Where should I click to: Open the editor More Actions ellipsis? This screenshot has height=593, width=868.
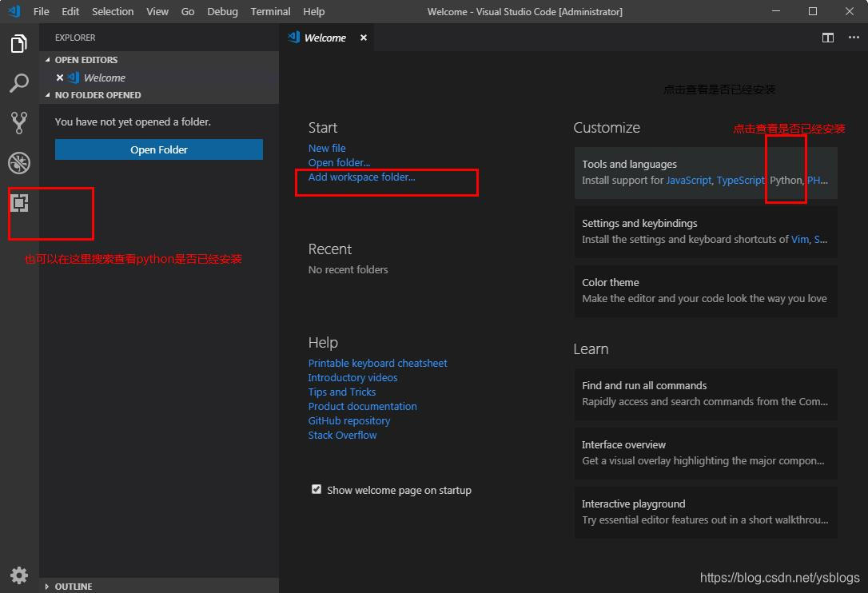click(854, 38)
